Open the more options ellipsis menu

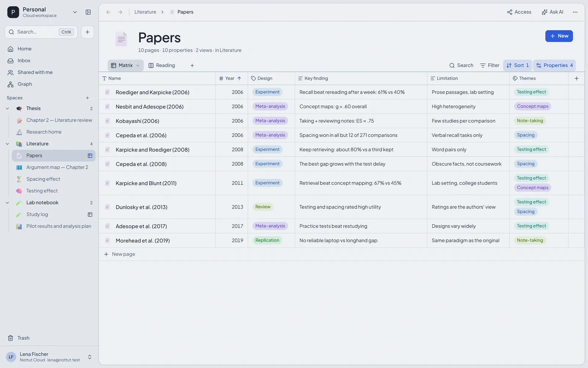point(575,12)
